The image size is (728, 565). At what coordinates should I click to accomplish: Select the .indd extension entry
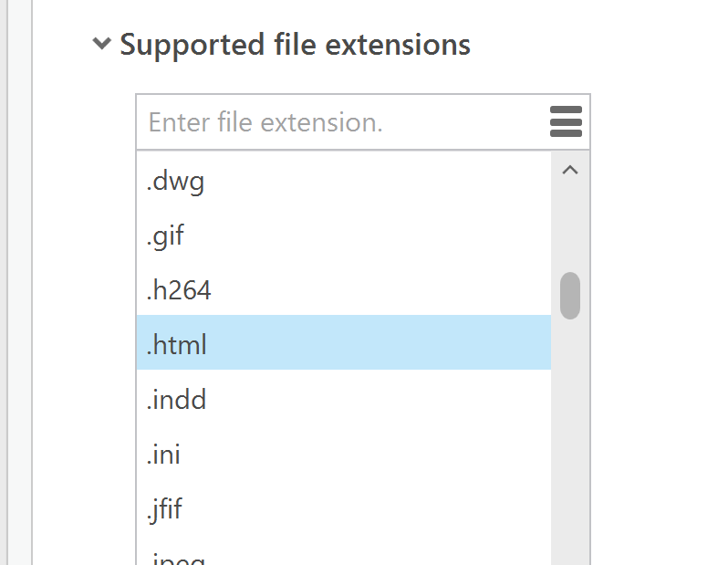(x=343, y=399)
